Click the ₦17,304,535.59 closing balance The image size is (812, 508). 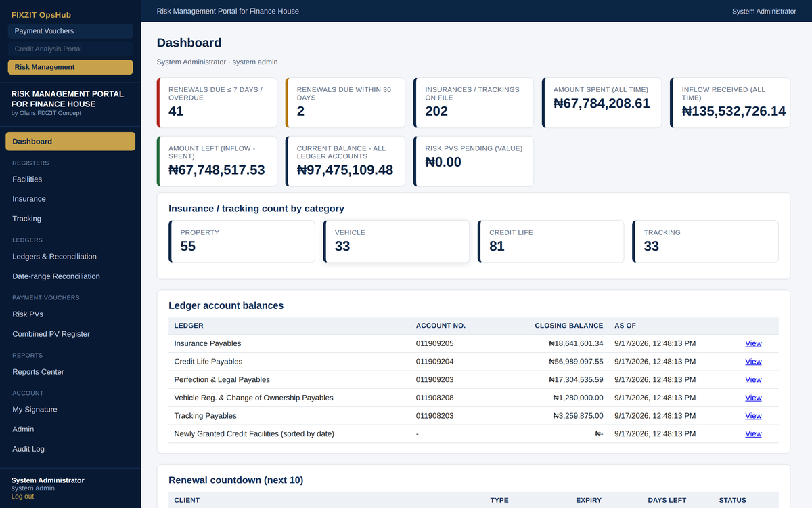(x=576, y=380)
